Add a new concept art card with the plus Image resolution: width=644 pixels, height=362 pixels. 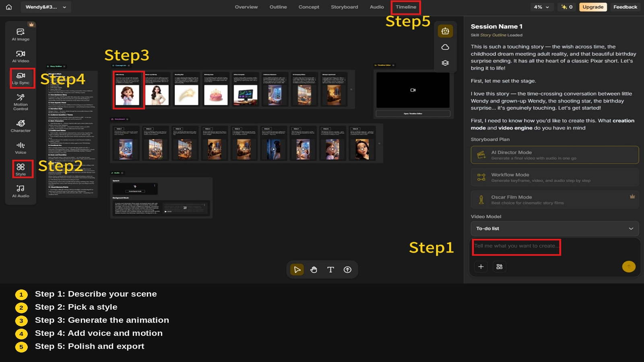pyautogui.click(x=351, y=89)
